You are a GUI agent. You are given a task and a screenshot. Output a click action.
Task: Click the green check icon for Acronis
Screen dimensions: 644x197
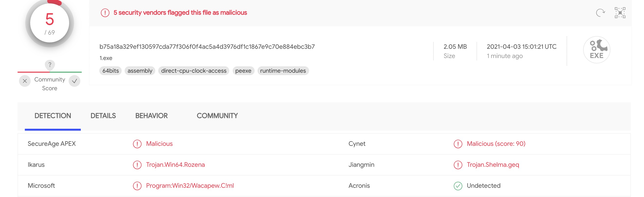(x=458, y=186)
